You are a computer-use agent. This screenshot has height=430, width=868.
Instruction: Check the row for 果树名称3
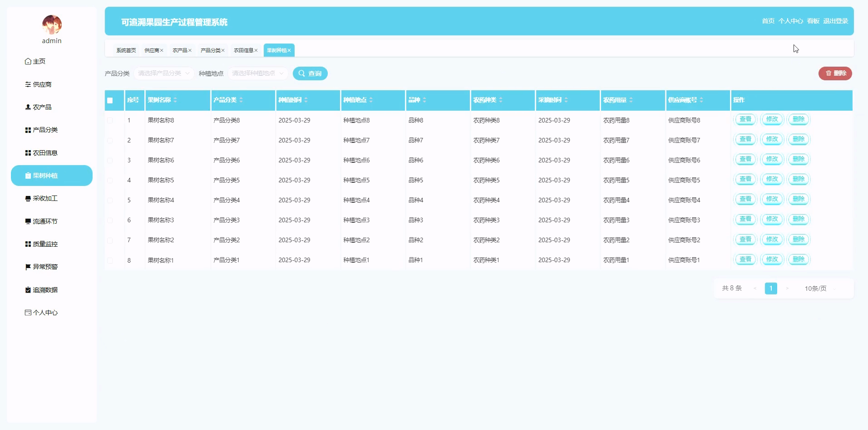point(110,220)
